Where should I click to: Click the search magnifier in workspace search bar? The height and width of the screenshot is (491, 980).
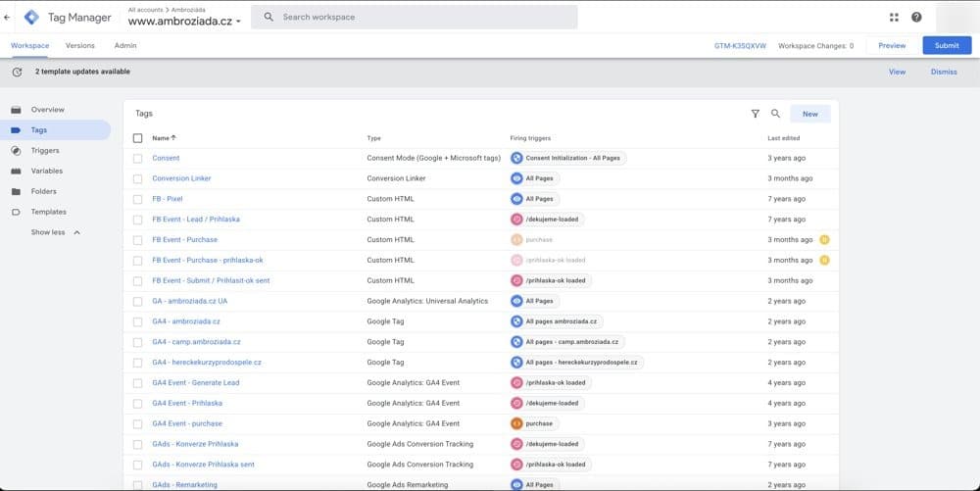tap(269, 18)
